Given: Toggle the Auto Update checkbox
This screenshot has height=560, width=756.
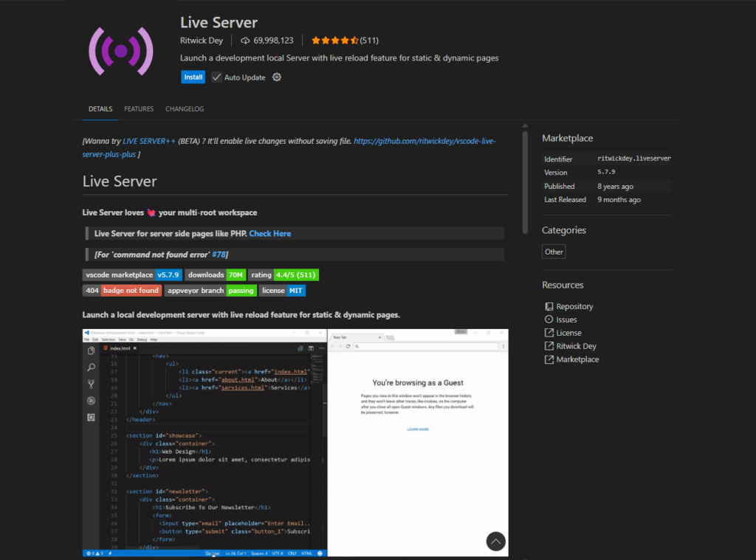Looking at the screenshot, I should (x=218, y=77).
